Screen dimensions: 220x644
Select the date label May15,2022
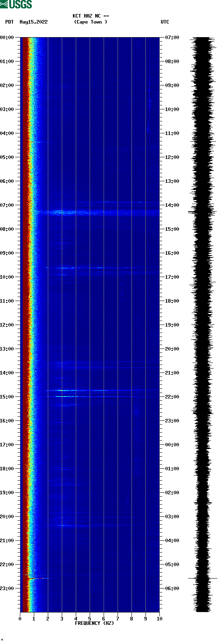click(34, 22)
